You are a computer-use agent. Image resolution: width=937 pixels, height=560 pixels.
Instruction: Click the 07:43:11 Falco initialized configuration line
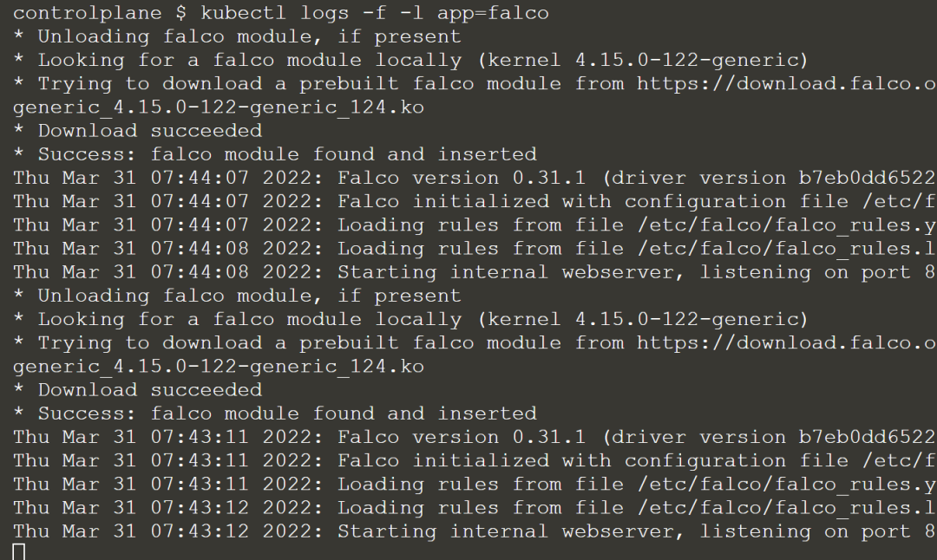tap(475, 461)
